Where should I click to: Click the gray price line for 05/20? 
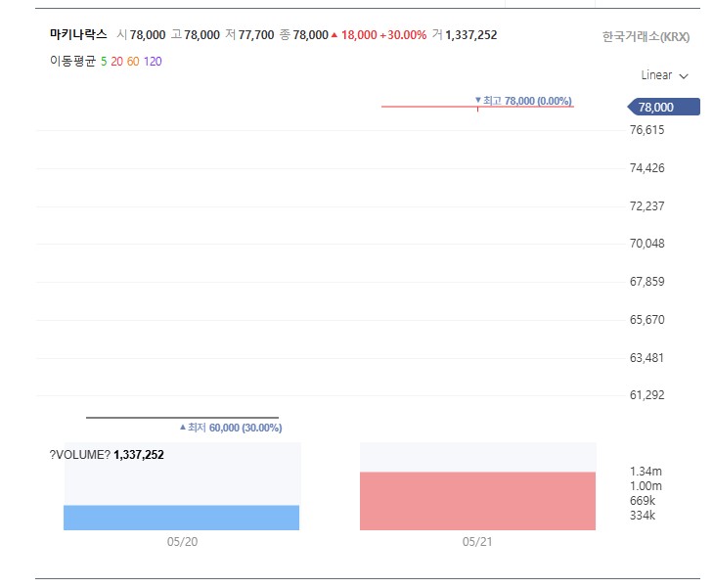[182, 418]
